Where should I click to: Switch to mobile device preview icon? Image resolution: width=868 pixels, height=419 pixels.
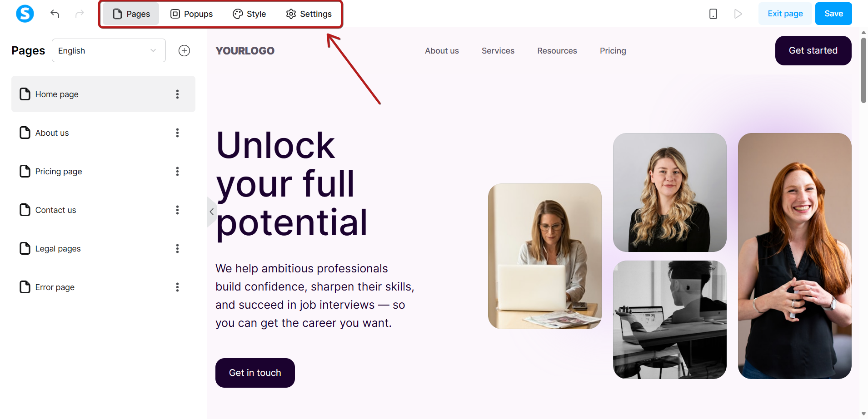pos(713,14)
